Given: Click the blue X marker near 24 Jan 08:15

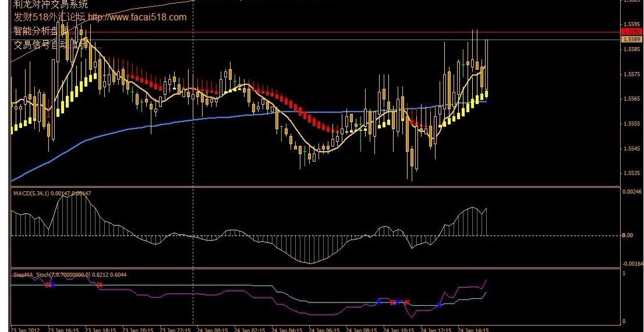Looking at the screenshot, I should [x=378, y=302].
